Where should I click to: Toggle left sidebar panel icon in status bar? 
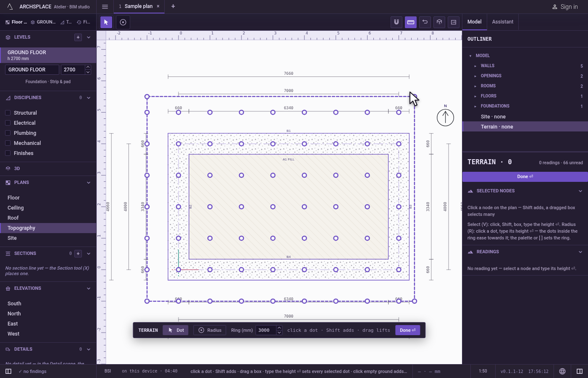tap(8, 371)
